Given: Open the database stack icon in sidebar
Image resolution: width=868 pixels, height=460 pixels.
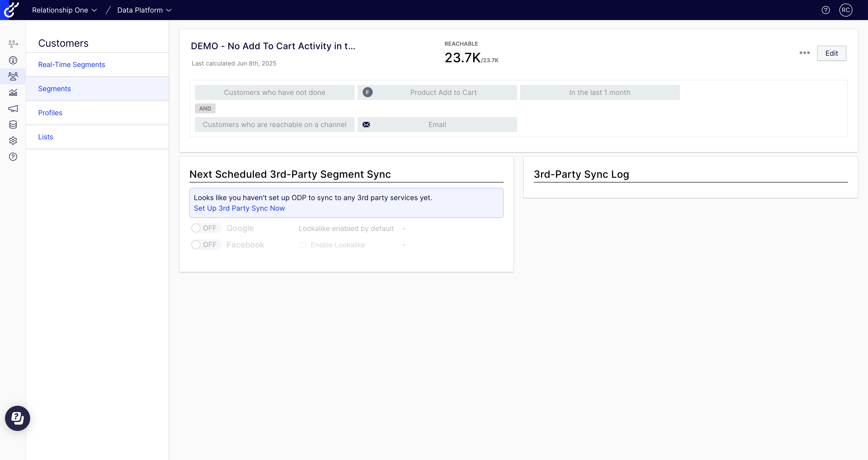Looking at the screenshot, I should coord(13,125).
